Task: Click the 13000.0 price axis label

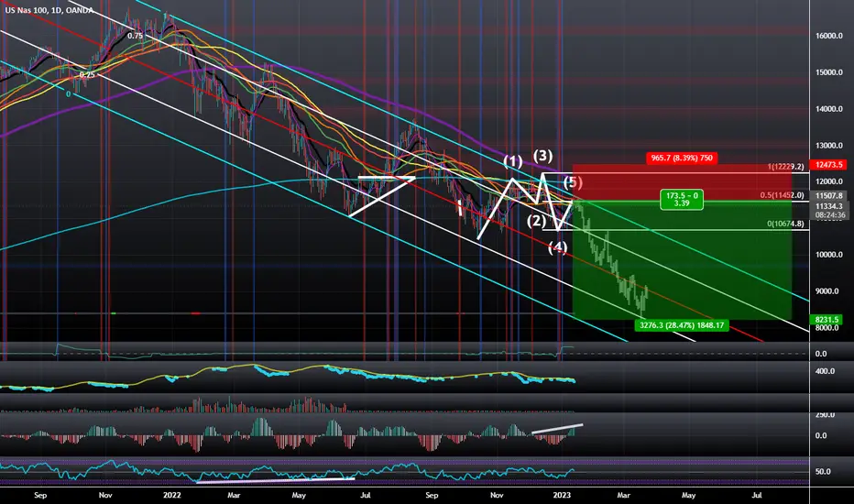Action: click(x=829, y=146)
